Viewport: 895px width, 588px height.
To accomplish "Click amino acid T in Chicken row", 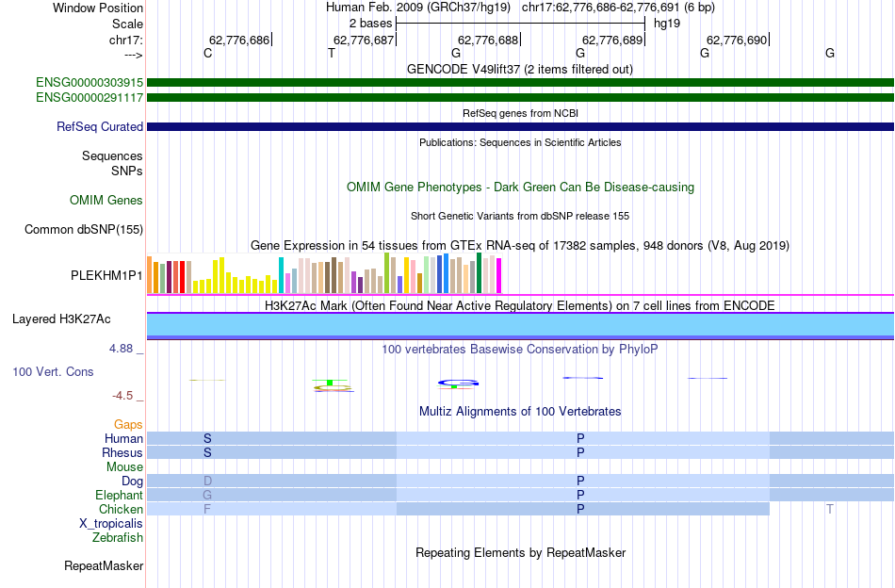I will (830, 509).
